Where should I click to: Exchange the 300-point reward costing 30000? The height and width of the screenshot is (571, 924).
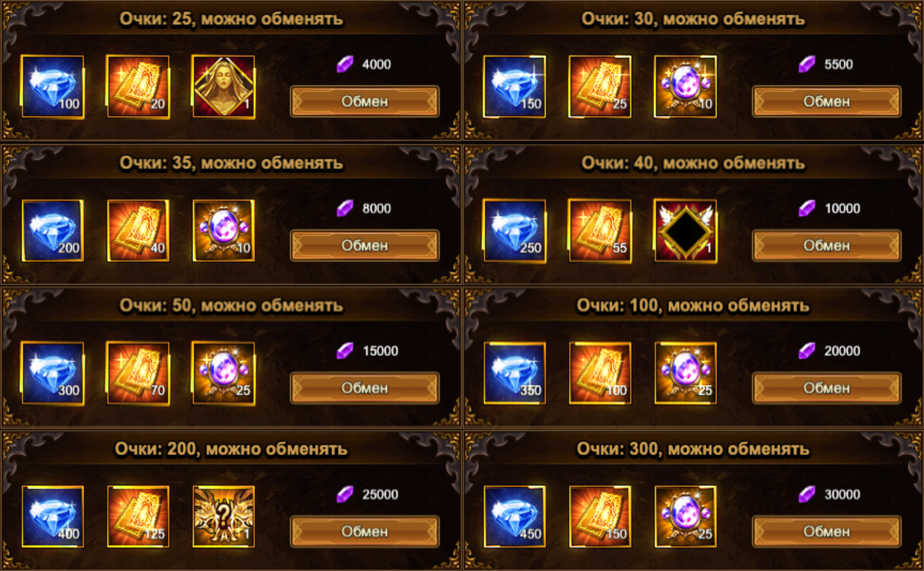[x=827, y=532]
